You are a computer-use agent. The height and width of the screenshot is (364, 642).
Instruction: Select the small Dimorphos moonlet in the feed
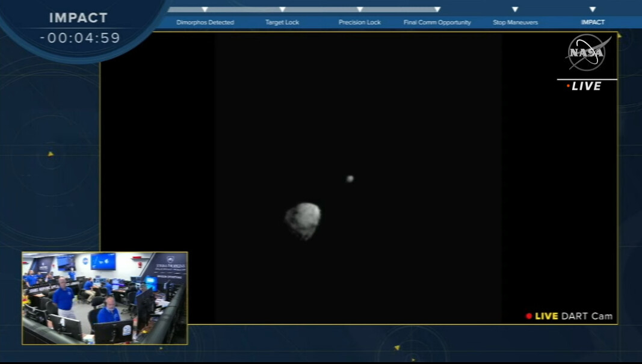coord(350,179)
